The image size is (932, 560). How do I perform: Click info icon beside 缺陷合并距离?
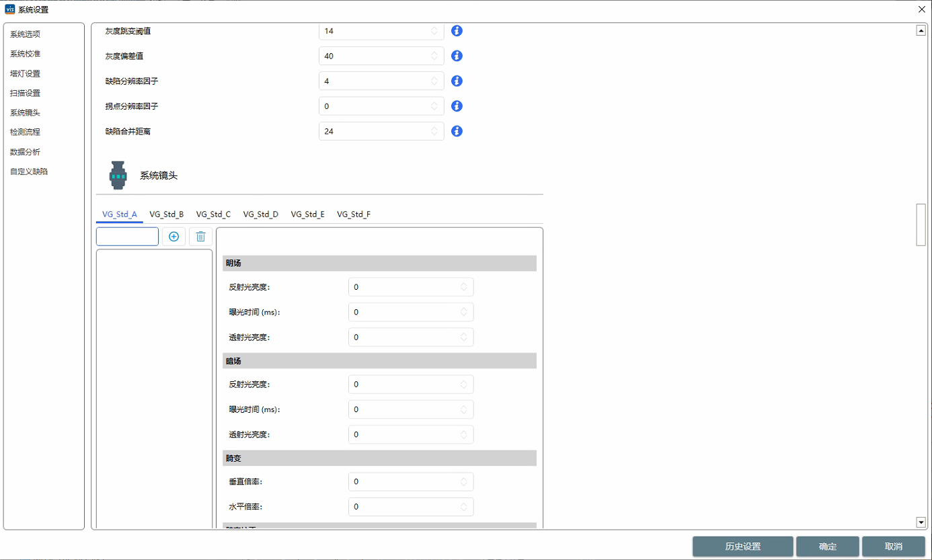click(x=457, y=131)
